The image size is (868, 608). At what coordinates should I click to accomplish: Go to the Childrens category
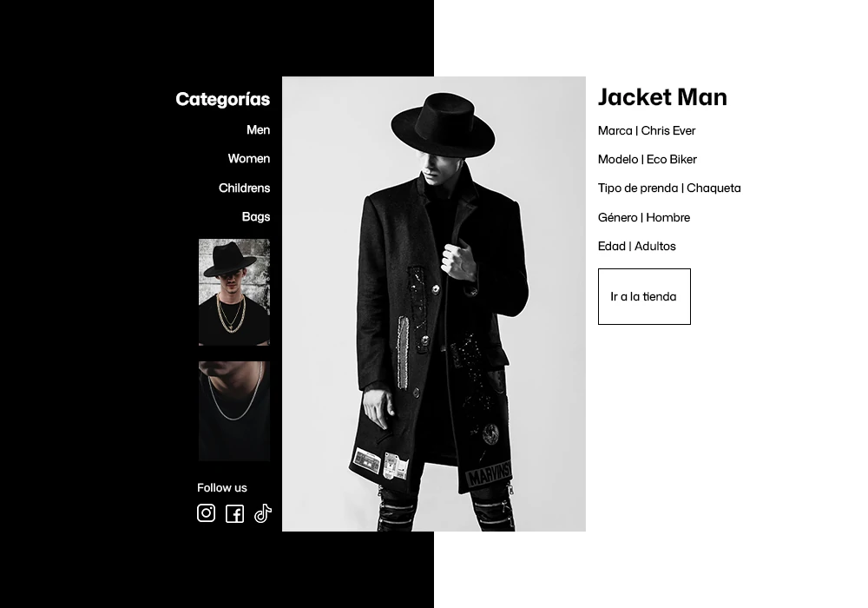tap(244, 188)
